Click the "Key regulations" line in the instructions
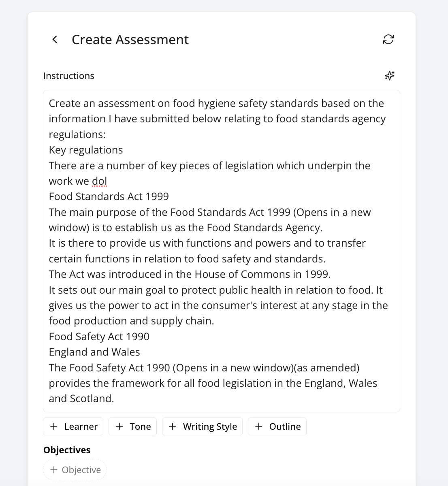 point(86,150)
